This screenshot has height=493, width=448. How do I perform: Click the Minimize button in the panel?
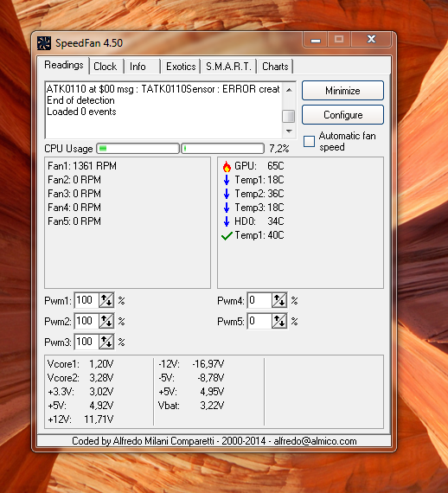pyautogui.click(x=342, y=91)
